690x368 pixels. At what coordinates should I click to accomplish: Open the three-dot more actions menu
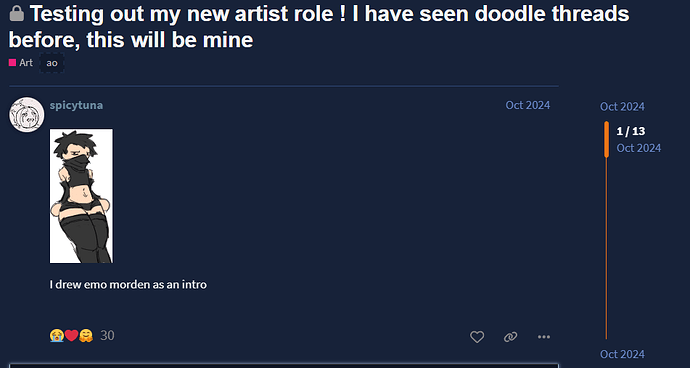coord(544,337)
